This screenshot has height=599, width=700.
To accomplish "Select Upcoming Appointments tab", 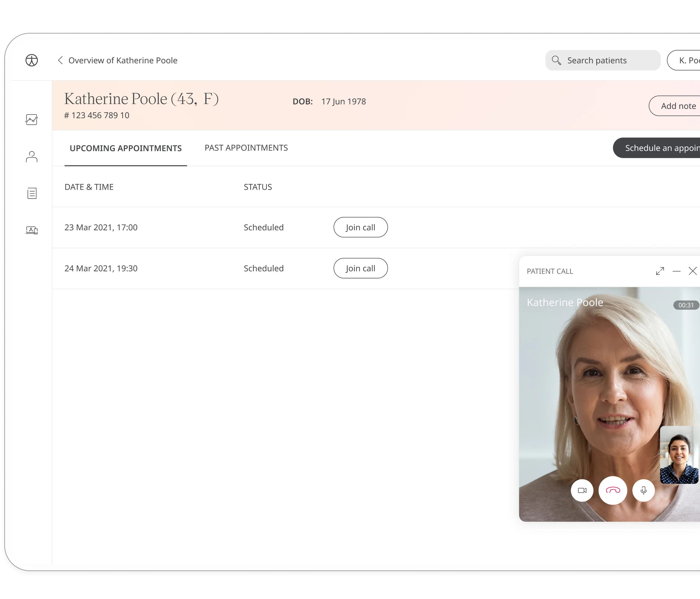I will (x=126, y=148).
